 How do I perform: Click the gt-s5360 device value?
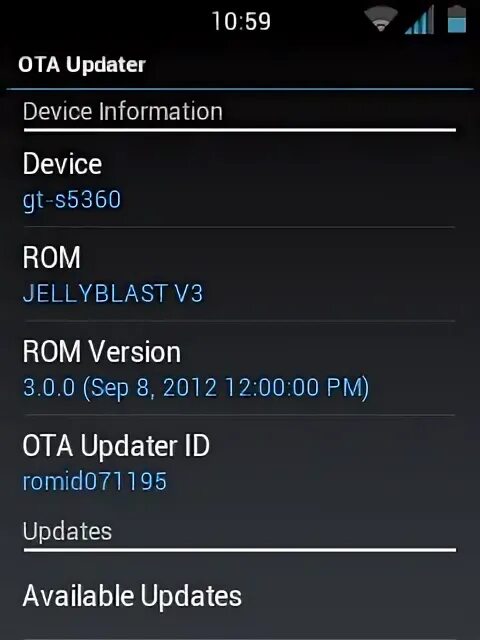click(x=72, y=200)
